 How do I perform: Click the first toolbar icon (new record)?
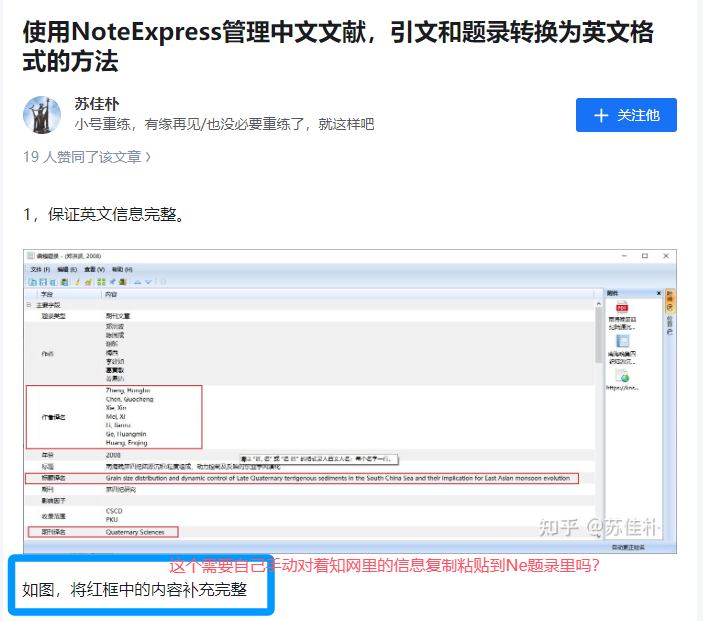point(33,282)
